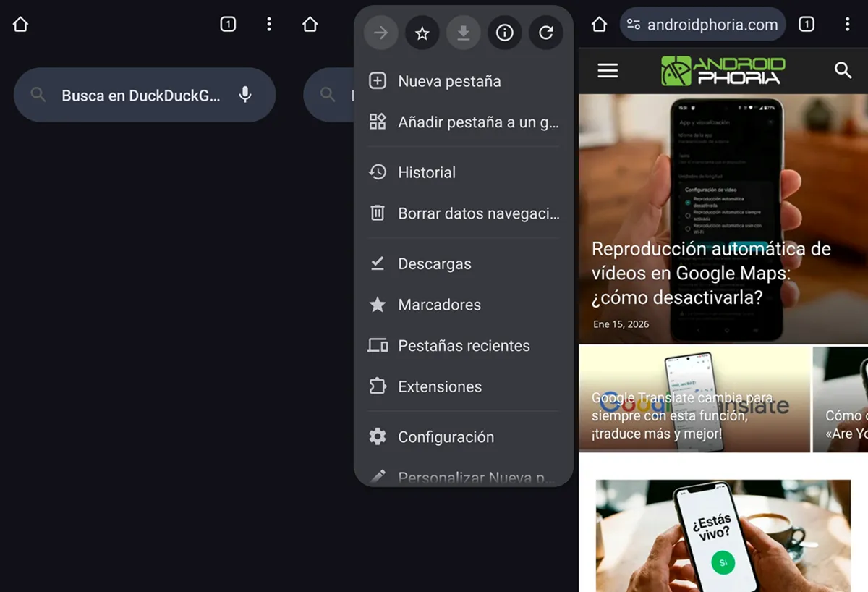The image size is (868, 592).
Task: Open site permissions icon in the address bar
Action: 631,24
